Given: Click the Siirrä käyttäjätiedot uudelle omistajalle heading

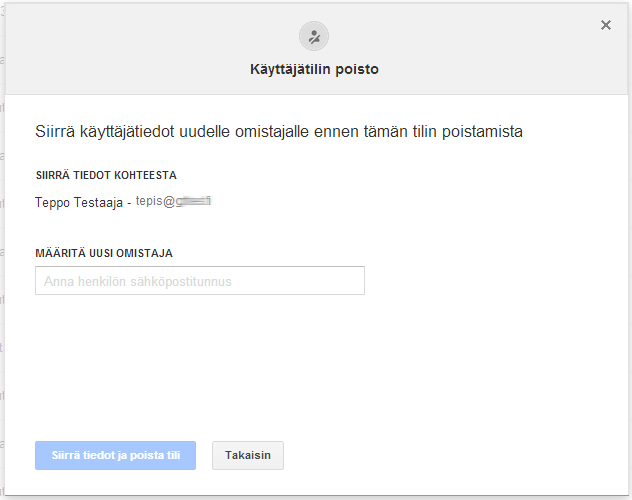Looking at the screenshot, I should tap(279, 131).
